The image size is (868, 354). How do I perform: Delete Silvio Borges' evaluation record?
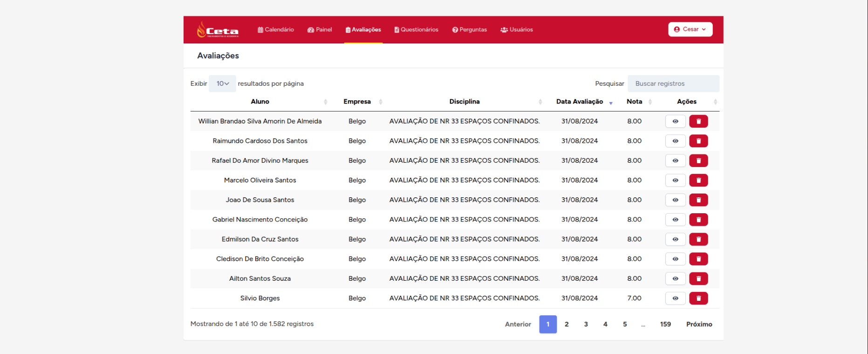[x=698, y=298]
